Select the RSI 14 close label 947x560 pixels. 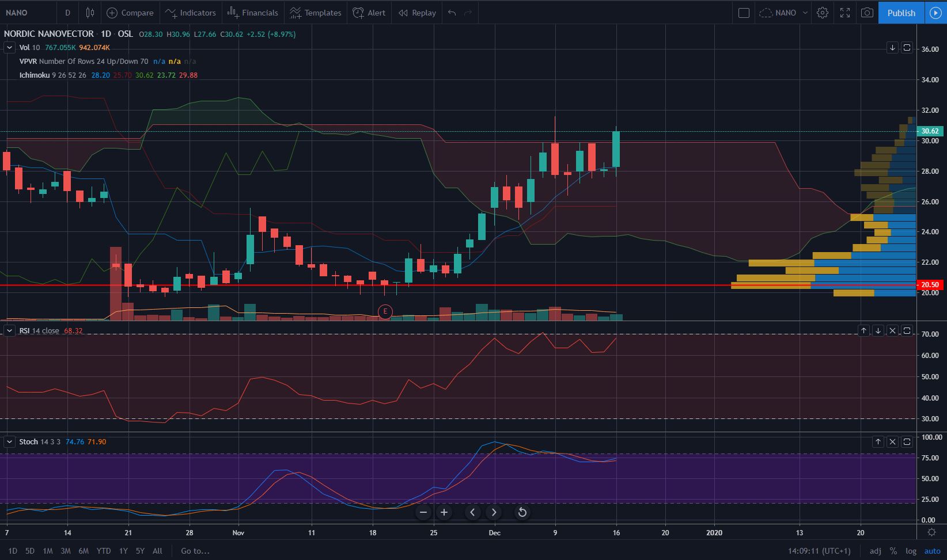click(x=39, y=331)
